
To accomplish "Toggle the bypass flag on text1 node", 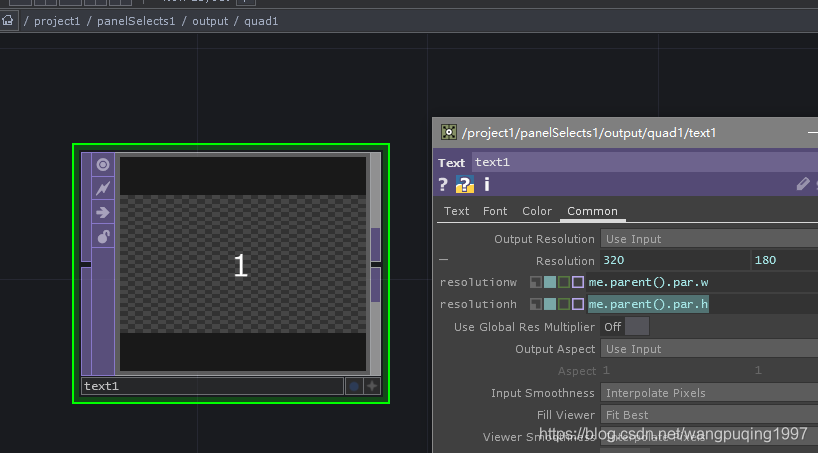I will pos(103,188).
